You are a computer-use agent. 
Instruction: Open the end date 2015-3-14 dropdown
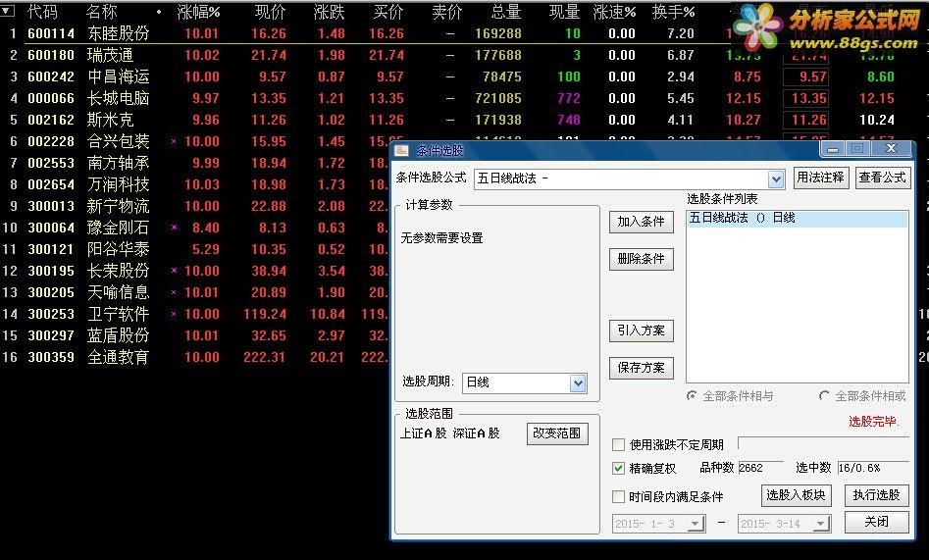click(820, 524)
